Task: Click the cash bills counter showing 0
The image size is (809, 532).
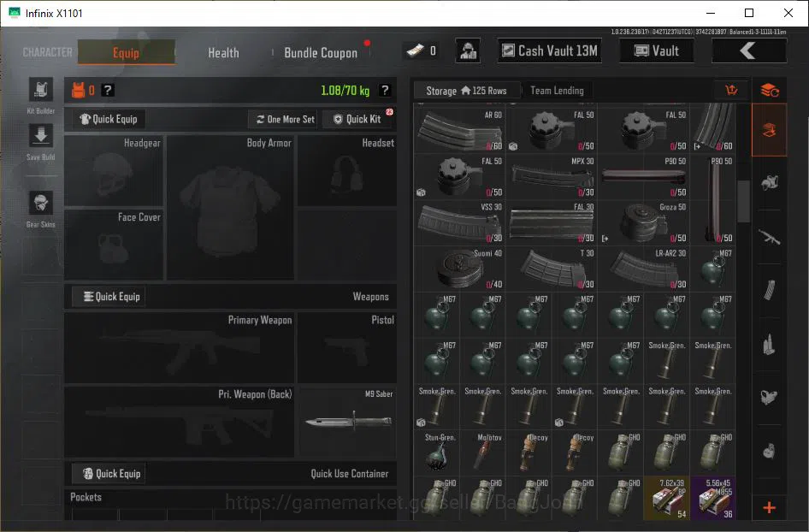Action: (422, 50)
